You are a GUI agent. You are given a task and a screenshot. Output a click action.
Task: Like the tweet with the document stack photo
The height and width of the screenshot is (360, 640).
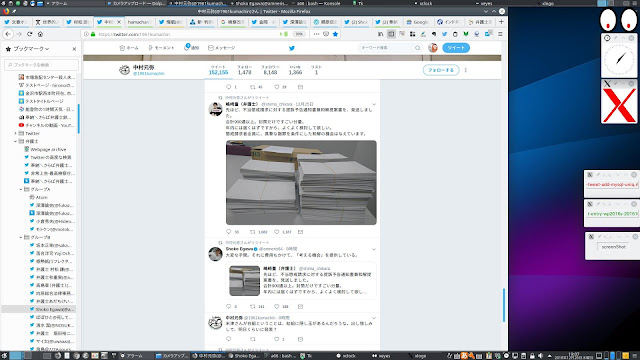(277, 232)
